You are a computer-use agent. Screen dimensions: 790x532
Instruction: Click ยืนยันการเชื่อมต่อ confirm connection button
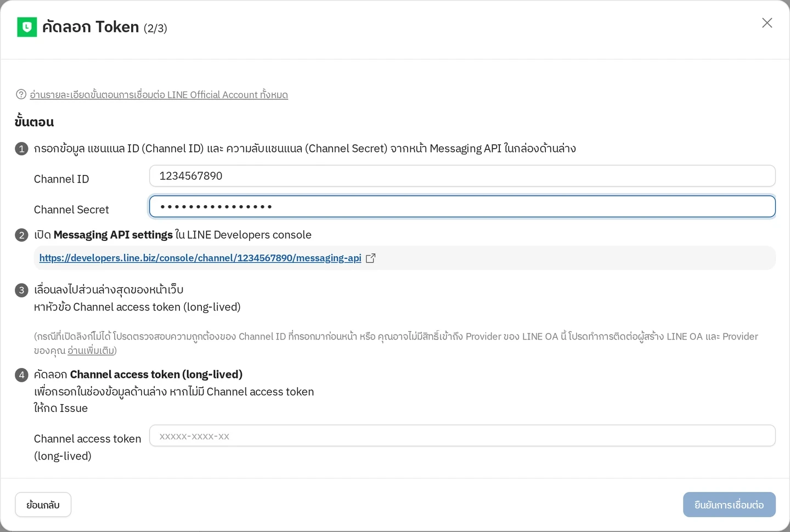(x=729, y=505)
